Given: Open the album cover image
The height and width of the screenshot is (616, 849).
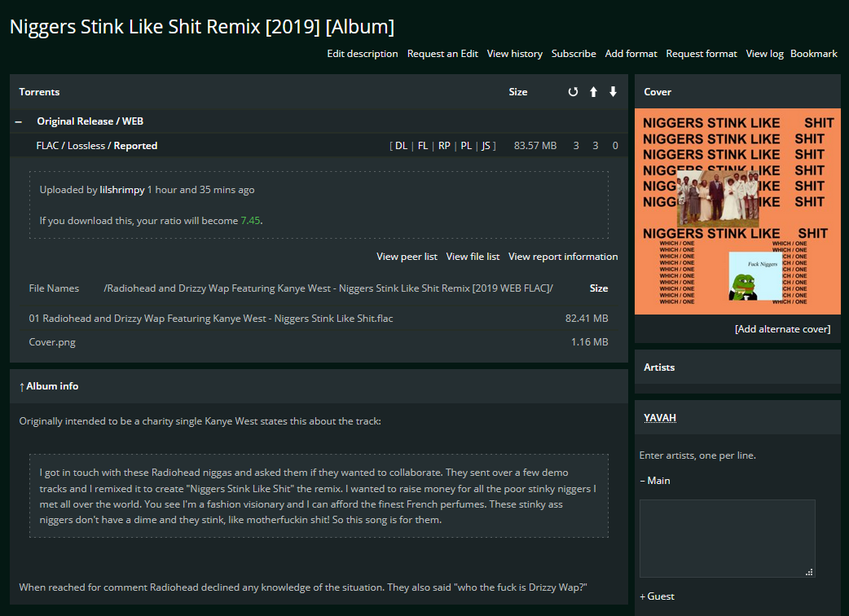Looking at the screenshot, I should (x=737, y=212).
